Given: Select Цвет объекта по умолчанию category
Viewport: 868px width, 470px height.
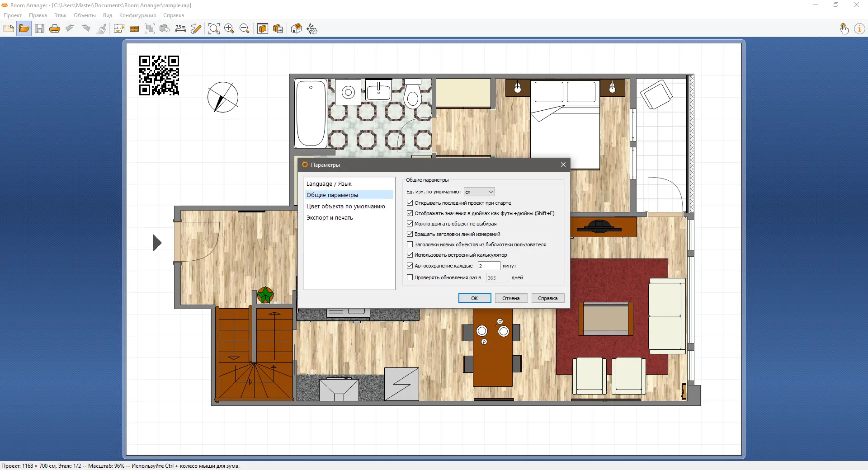Looking at the screenshot, I should (346, 207).
